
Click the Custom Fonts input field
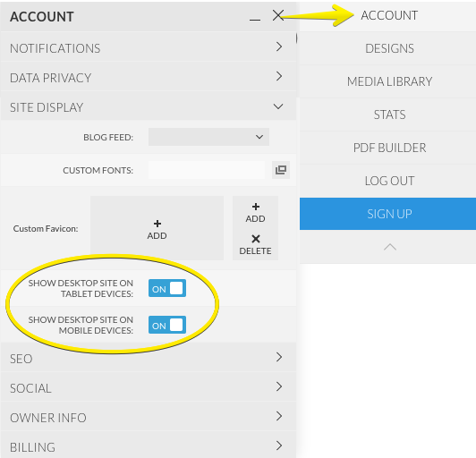click(x=207, y=170)
